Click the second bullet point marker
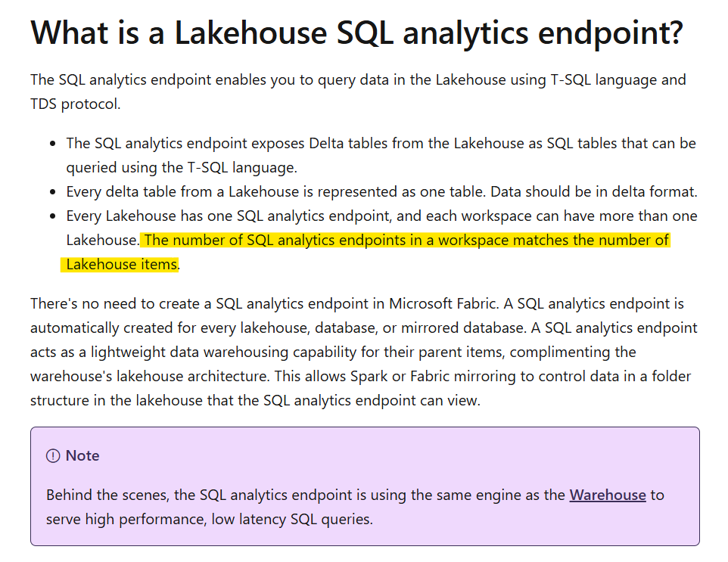 pos(53,192)
